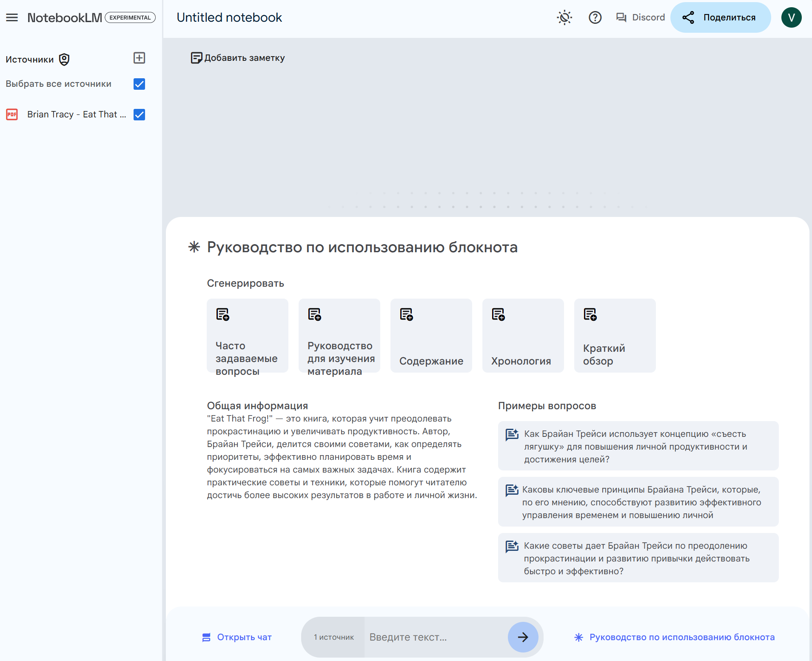Click the "Eat That Frog!" summary paragraph
The image size is (812, 661).
[342, 457]
